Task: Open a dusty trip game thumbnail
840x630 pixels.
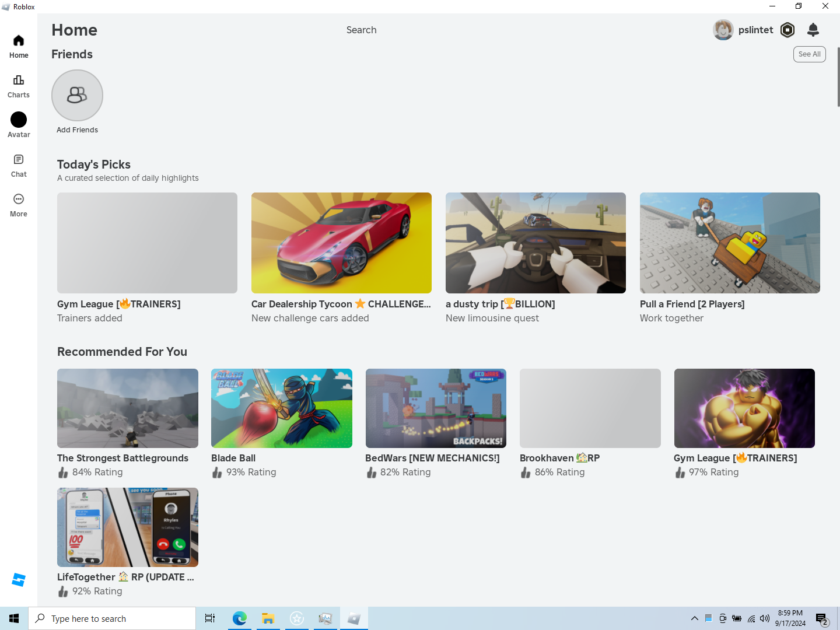Action: coord(535,243)
